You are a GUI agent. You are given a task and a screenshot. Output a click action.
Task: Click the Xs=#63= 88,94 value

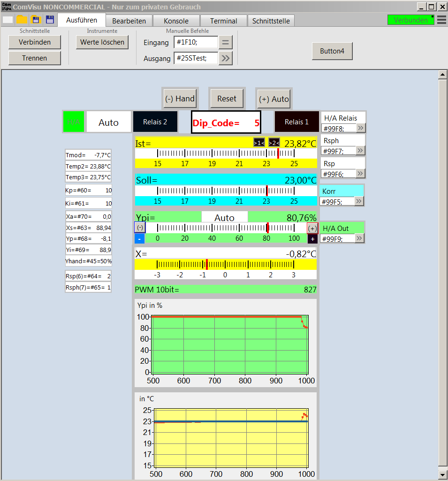coord(89,228)
